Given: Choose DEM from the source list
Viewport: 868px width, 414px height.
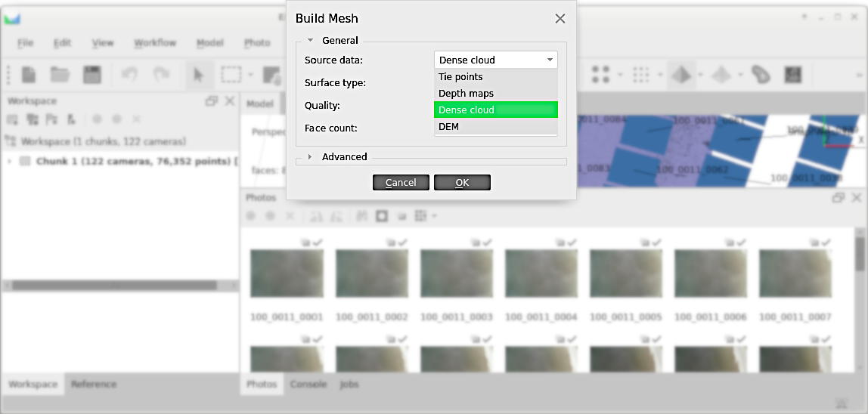Looking at the screenshot, I should pyautogui.click(x=496, y=127).
